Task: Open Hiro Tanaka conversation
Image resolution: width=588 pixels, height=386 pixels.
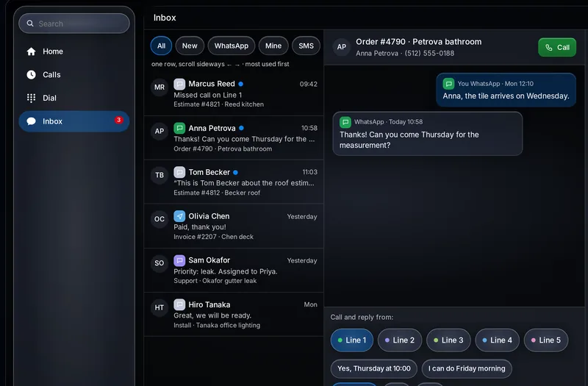Action: [x=234, y=315]
